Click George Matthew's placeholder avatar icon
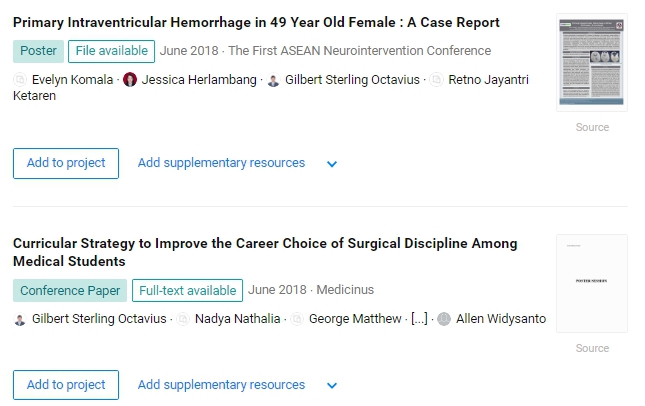 (x=297, y=319)
